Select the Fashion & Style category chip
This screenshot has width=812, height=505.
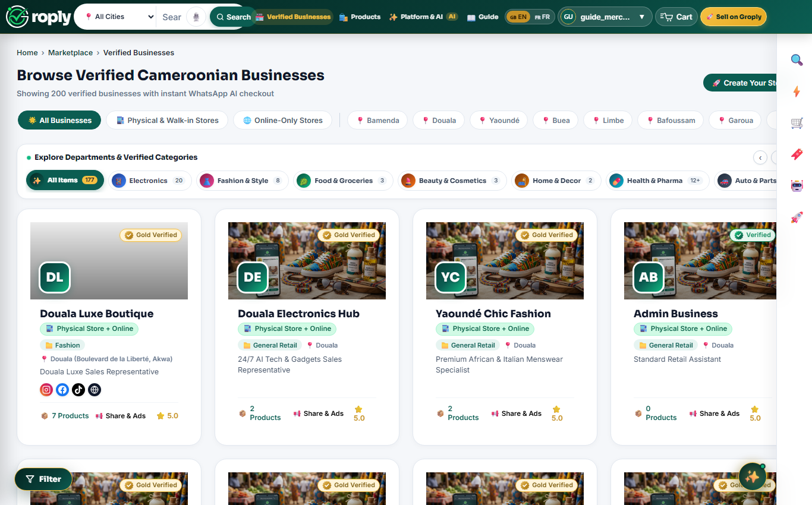point(243,181)
